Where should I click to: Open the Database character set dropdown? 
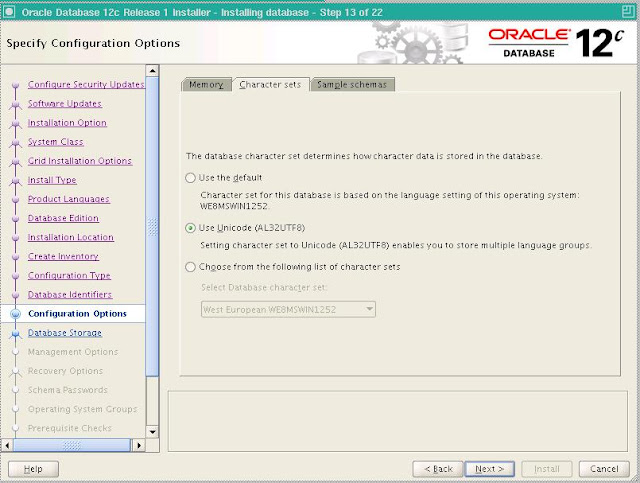(x=288, y=309)
